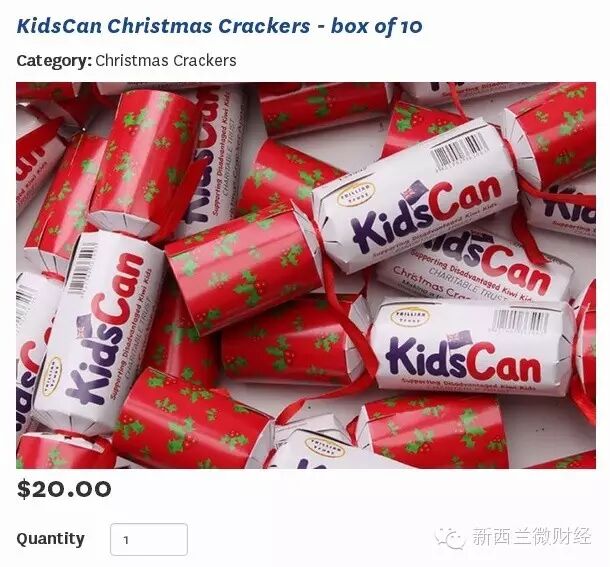Click the $20.00 price text
This screenshot has width=610, height=567.
(x=64, y=489)
